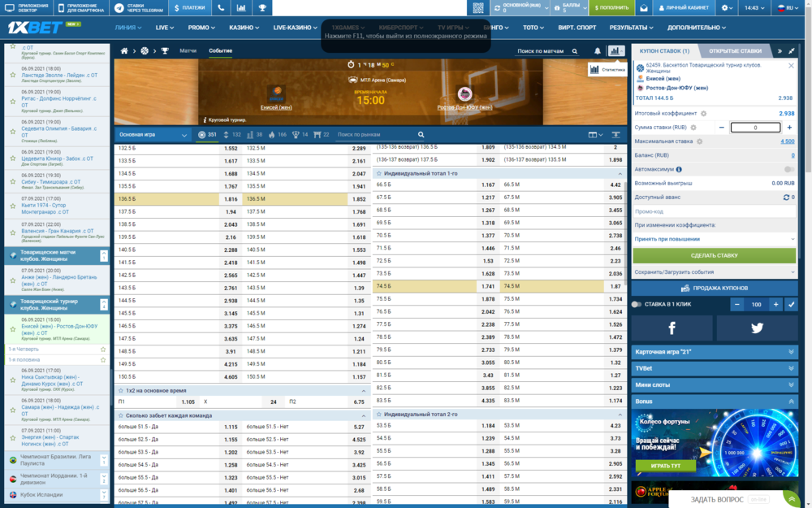Open the Принять при повышении dropdown
The image size is (812, 508).
714,240
